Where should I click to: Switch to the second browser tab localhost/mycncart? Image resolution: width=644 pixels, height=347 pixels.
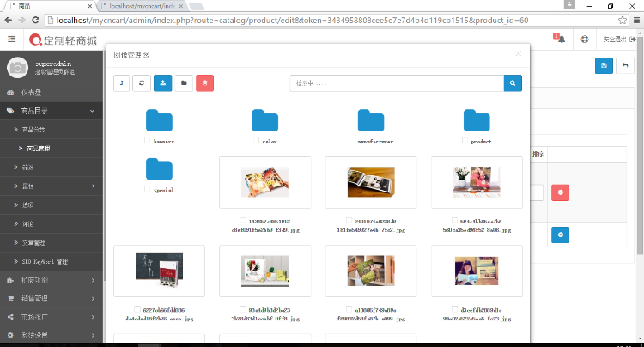[x=142, y=6]
